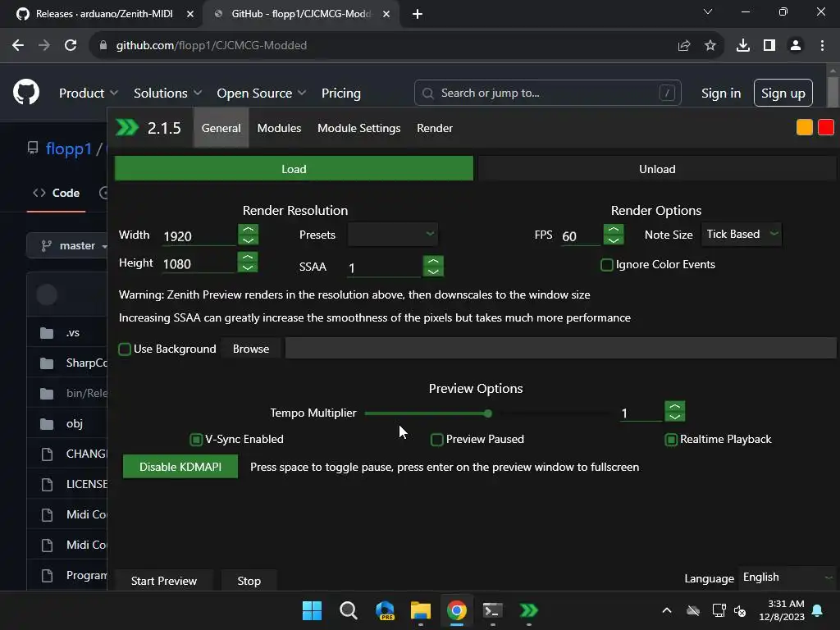Open the terminal icon in taskbar
The image size is (840, 630).
(492, 610)
